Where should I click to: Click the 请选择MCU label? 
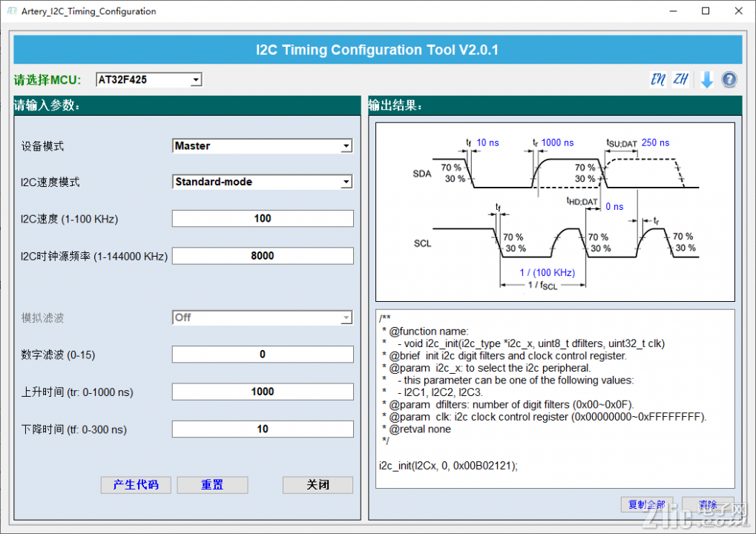pos(47,80)
